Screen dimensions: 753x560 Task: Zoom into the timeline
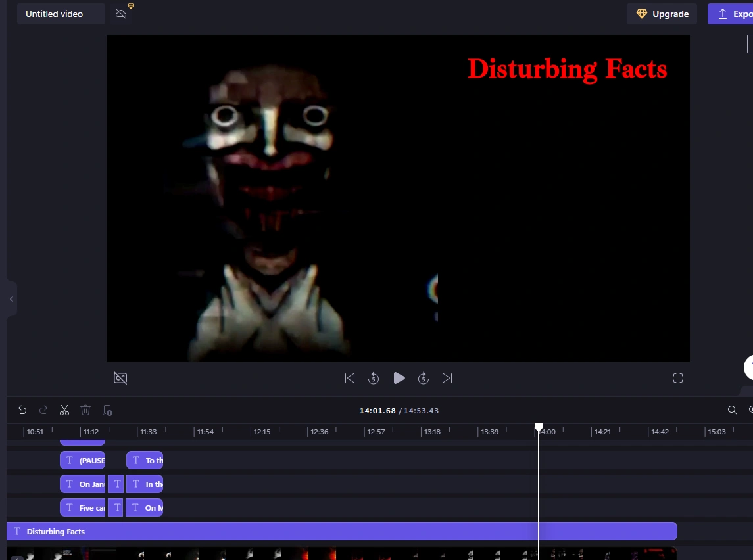pyautogui.click(x=750, y=409)
